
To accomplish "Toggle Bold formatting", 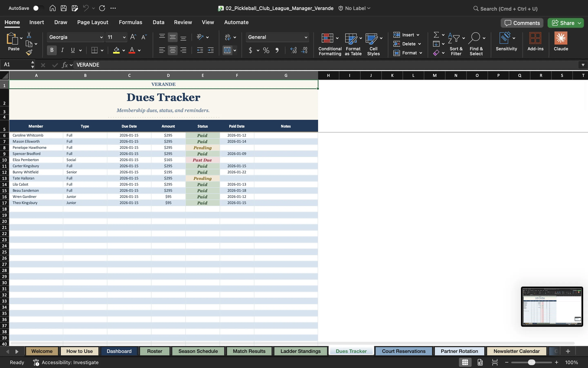I will click(52, 50).
